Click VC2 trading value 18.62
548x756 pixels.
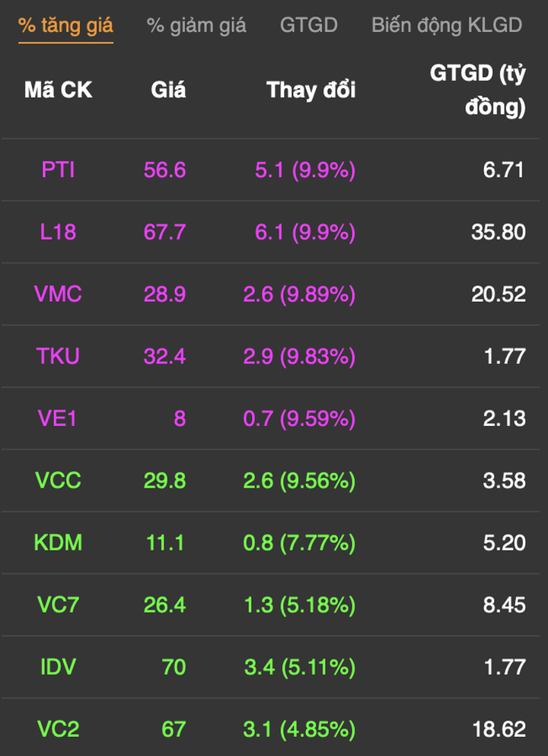tap(499, 729)
